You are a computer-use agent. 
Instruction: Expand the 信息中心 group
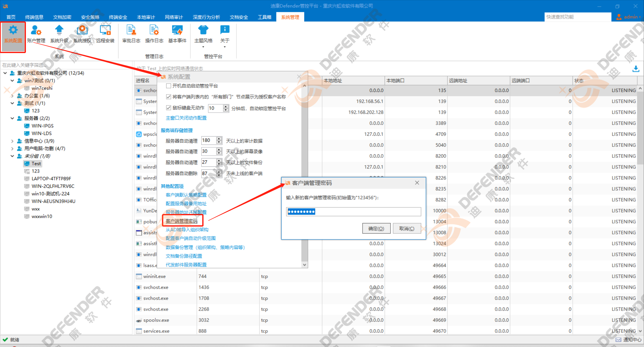[x=12, y=141]
